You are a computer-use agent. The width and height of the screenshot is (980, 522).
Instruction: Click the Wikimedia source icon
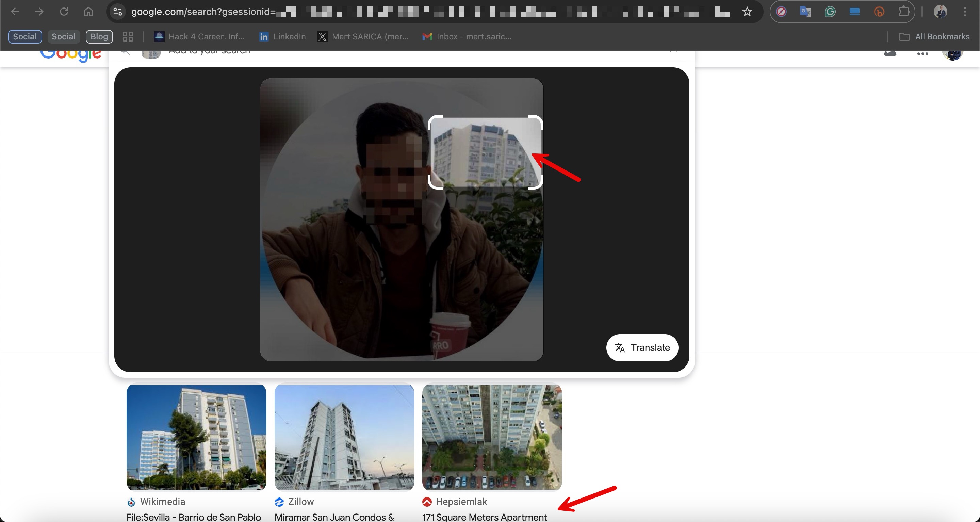click(x=131, y=502)
